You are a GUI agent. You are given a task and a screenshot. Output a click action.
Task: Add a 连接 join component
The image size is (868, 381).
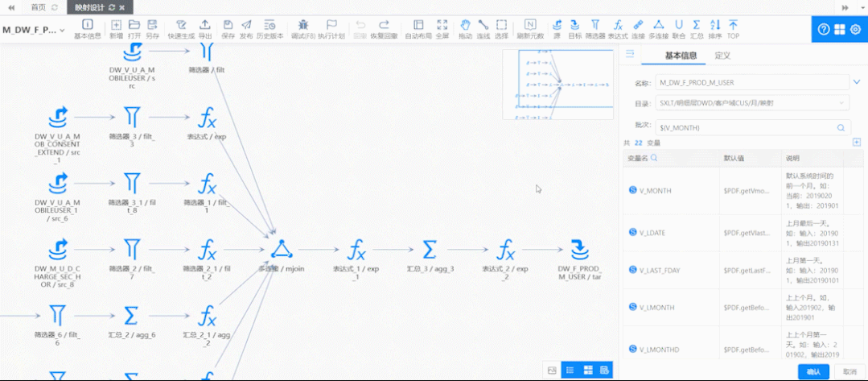point(638,29)
